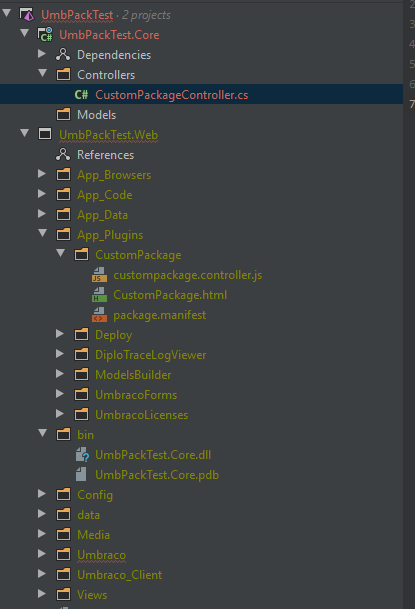The image size is (415, 609).
Task: Collapse the bin folder
Action: click(x=43, y=433)
